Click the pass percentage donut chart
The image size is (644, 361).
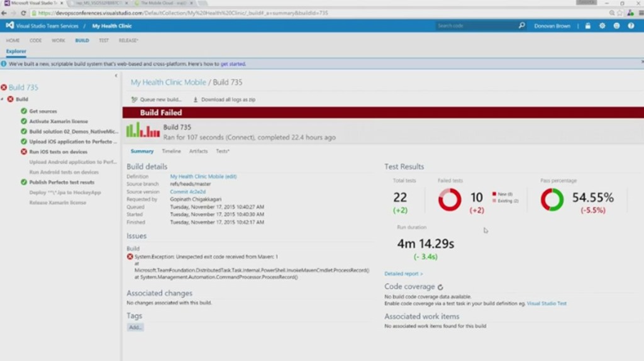pyautogui.click(x=552, y=199)
